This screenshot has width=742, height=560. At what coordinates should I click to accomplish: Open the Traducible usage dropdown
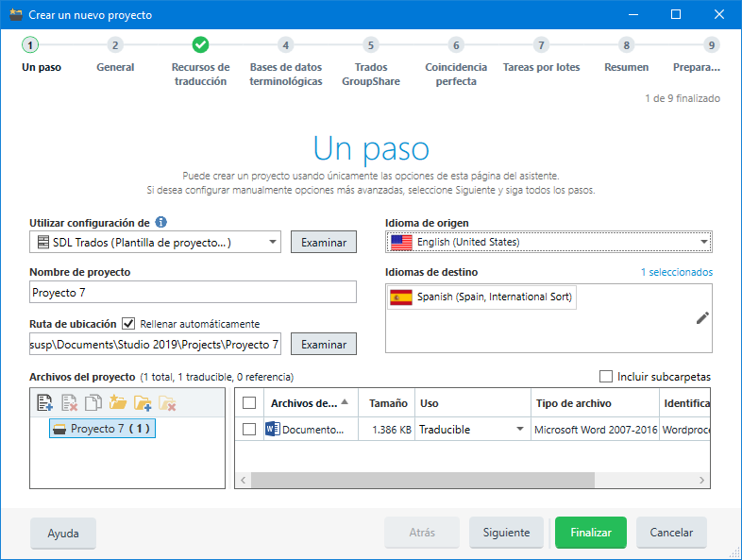520,430
